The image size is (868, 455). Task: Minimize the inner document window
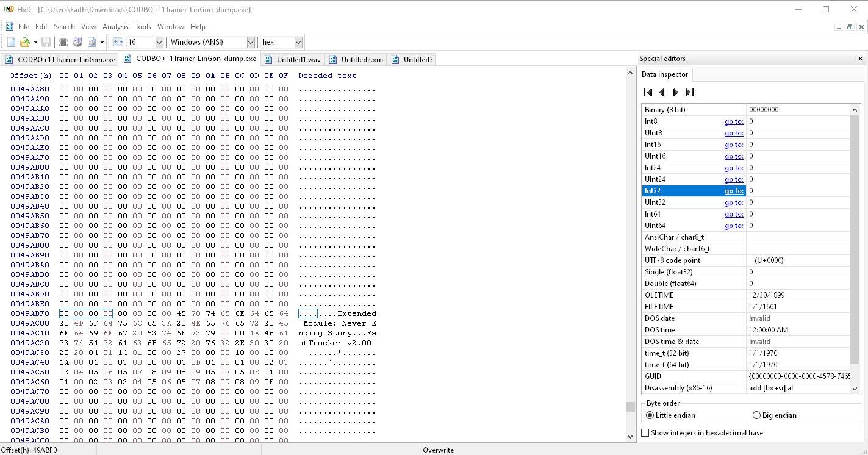839,27
